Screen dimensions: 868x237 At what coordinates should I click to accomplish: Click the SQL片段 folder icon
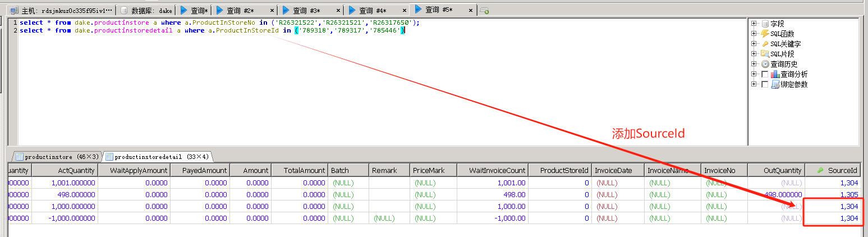pyautogui.click(x=765, y=54)
